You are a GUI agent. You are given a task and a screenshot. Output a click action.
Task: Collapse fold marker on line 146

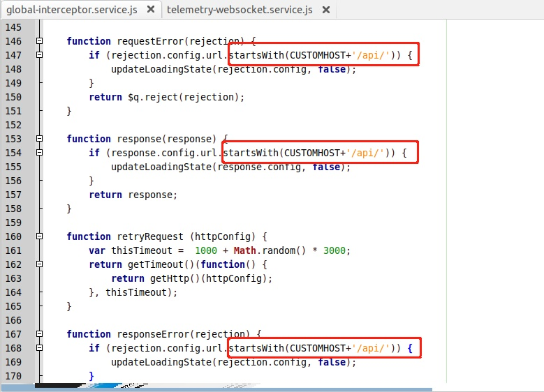pos(40,41)
